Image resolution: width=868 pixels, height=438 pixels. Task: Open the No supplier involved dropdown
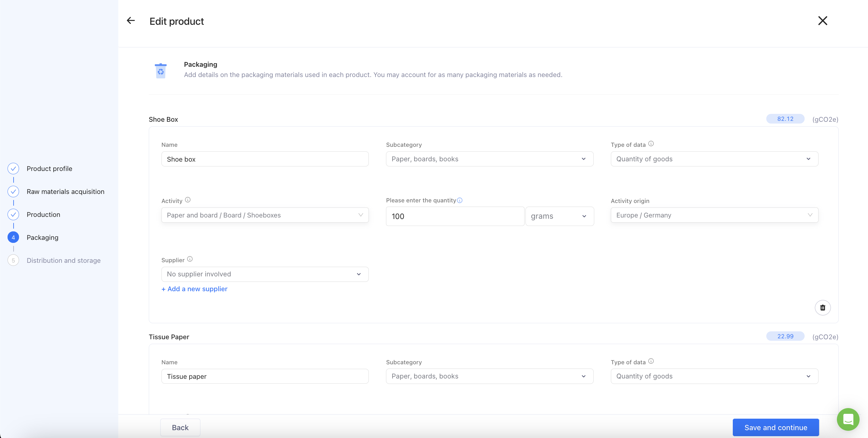coord(265,274)
